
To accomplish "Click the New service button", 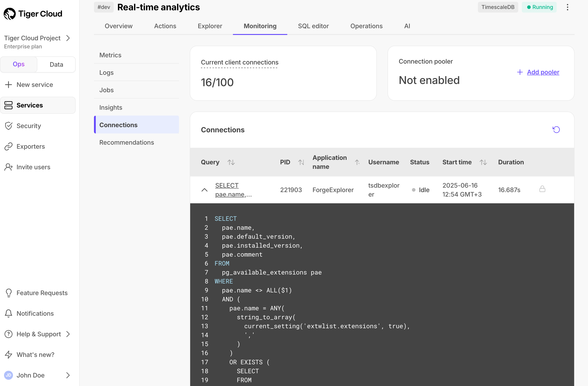I will tap(38, 85).
